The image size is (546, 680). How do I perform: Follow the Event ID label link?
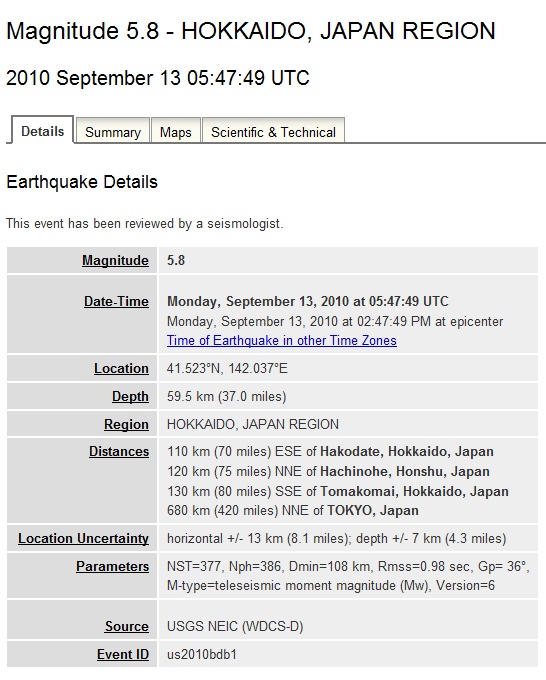(123, 654)
